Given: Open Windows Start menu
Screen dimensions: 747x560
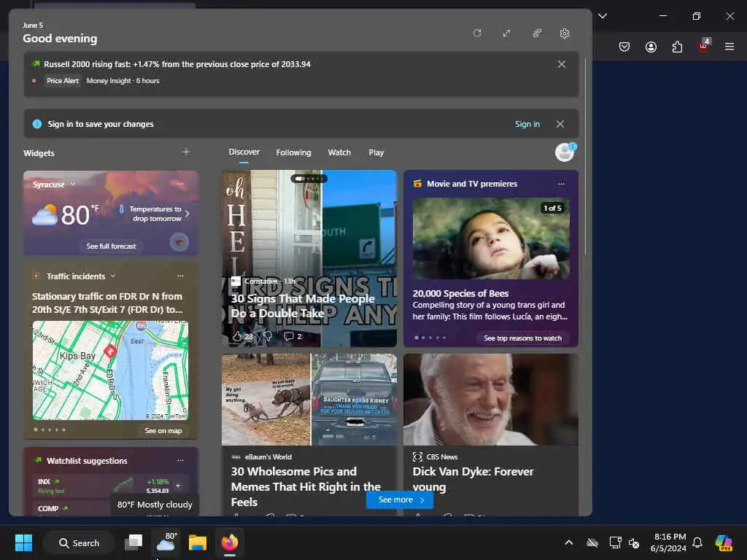Looking at the screenshot, I should coord(23,542).
